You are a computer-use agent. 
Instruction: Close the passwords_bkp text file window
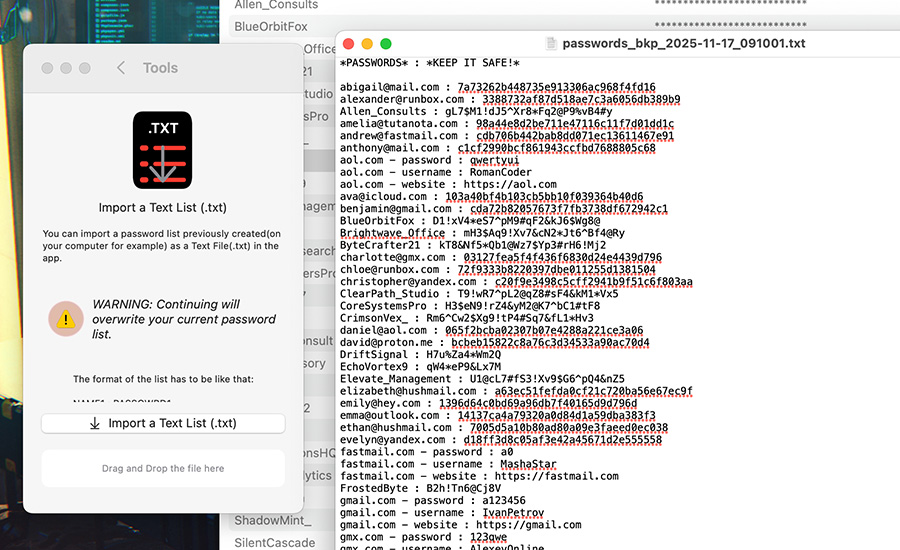[348, 44]
